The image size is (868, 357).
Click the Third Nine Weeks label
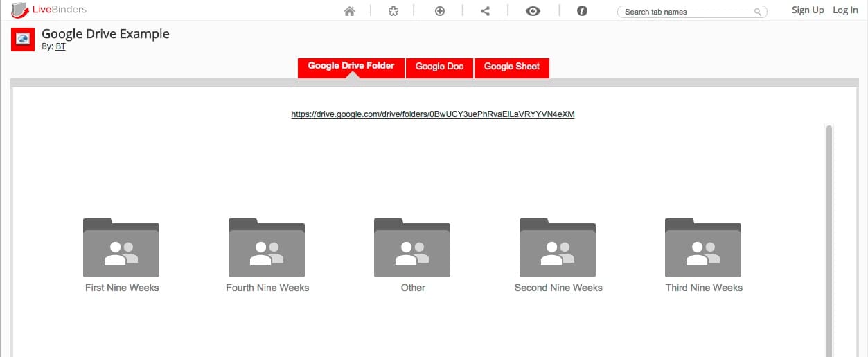[x=704, y=288]
